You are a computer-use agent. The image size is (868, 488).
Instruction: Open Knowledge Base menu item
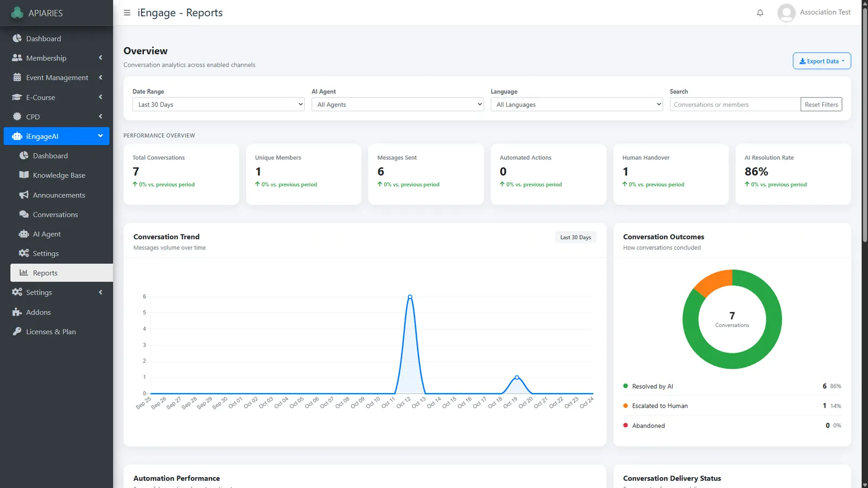61,175
